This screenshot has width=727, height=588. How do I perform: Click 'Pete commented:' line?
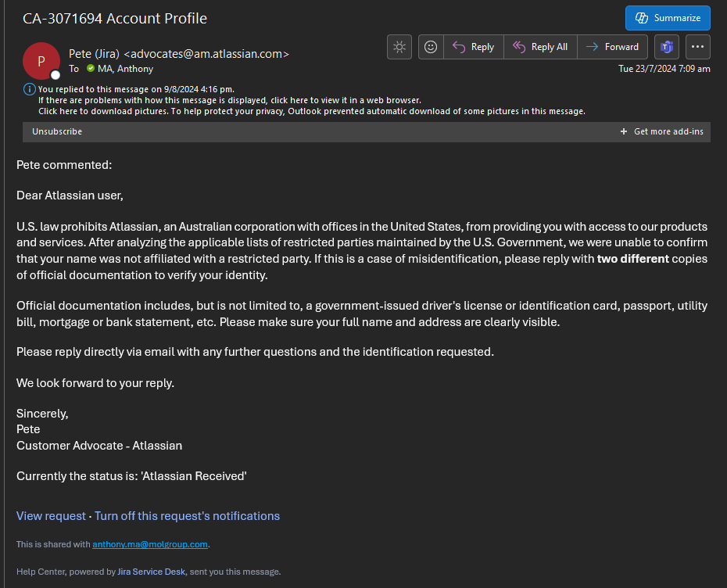[64, 165]
